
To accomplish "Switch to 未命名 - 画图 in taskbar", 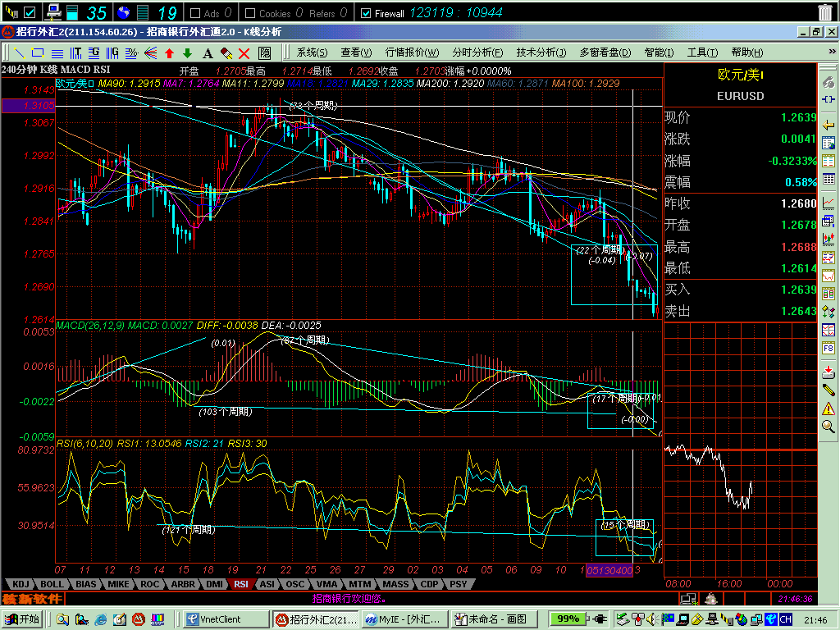I will [493, 619].
